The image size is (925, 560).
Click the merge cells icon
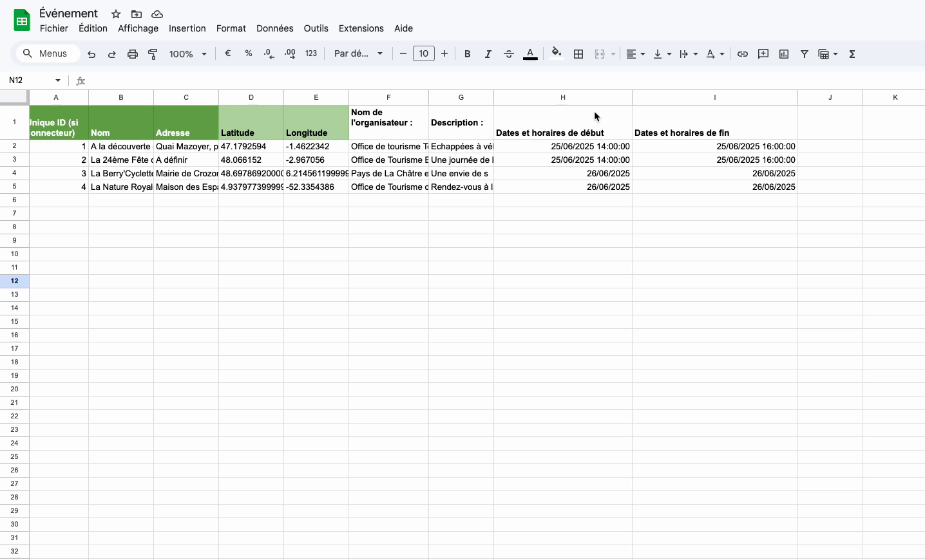click(x=600, y=54)
